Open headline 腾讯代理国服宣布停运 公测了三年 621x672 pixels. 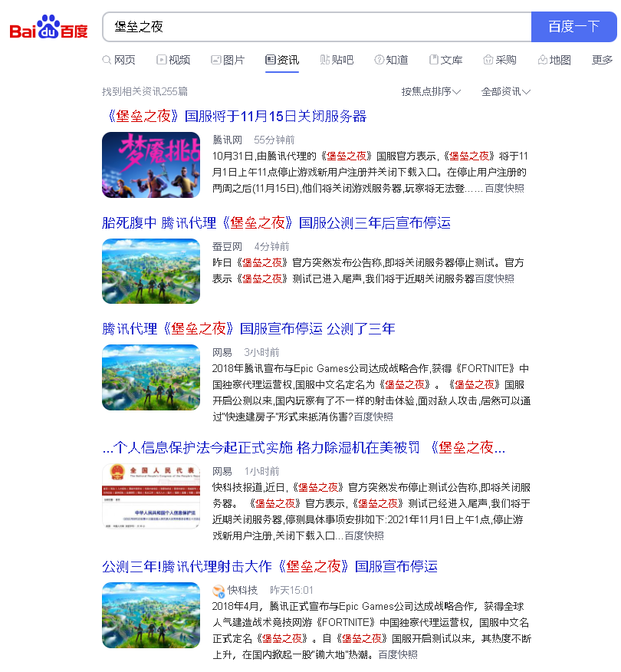(x=248, y=329)
